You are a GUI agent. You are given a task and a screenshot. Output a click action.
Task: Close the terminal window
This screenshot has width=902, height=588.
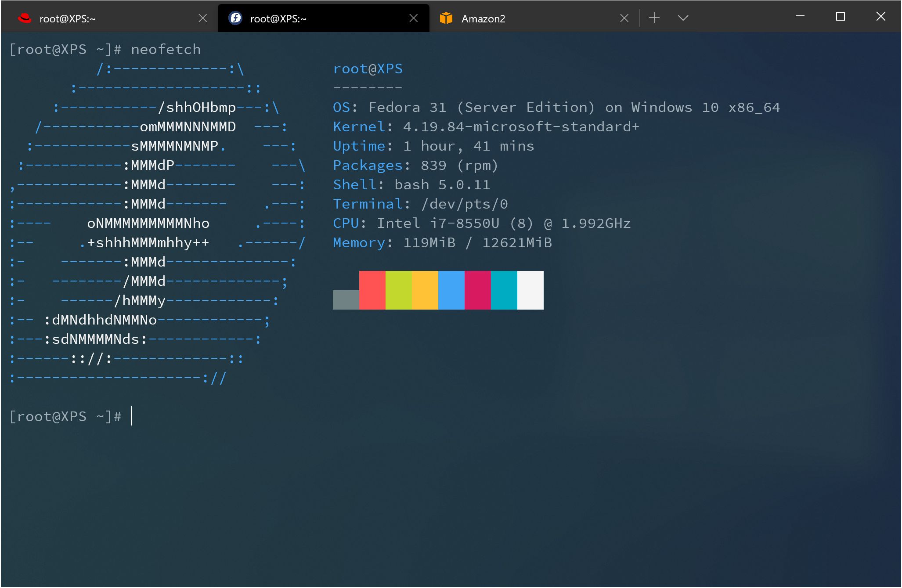pos(880,16)
